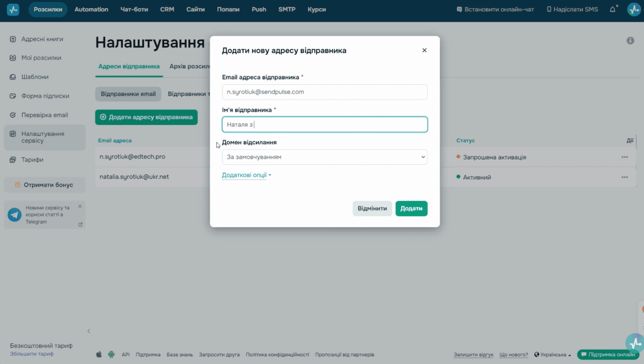
Task: Open Мої розсилки in the sidebar
Action: [x=41, y=58]
